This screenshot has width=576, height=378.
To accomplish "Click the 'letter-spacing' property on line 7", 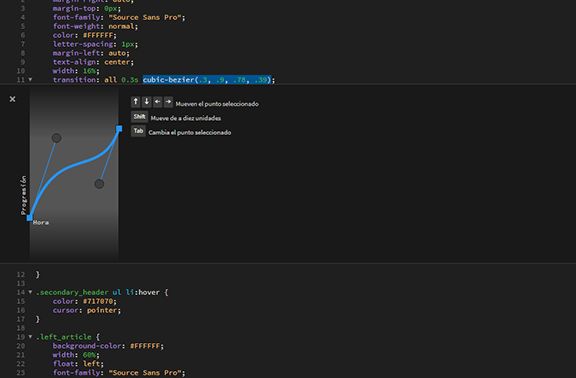I will (83, 44).
